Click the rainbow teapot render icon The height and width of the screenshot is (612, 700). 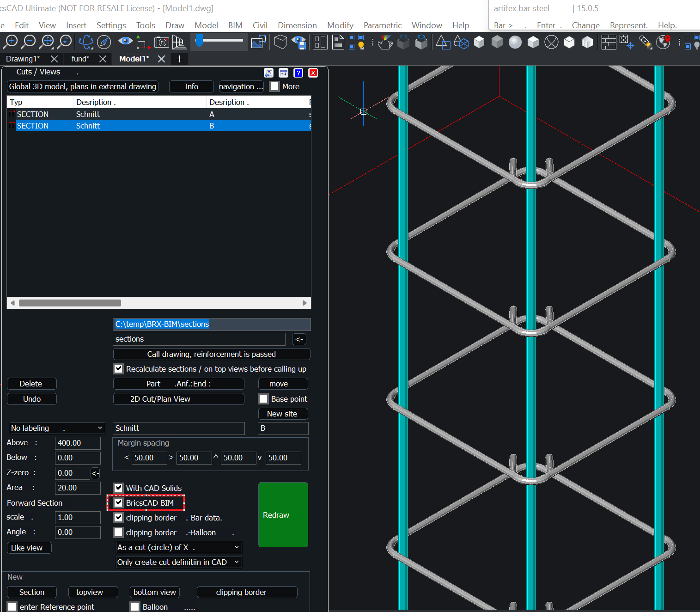(385, 43)
